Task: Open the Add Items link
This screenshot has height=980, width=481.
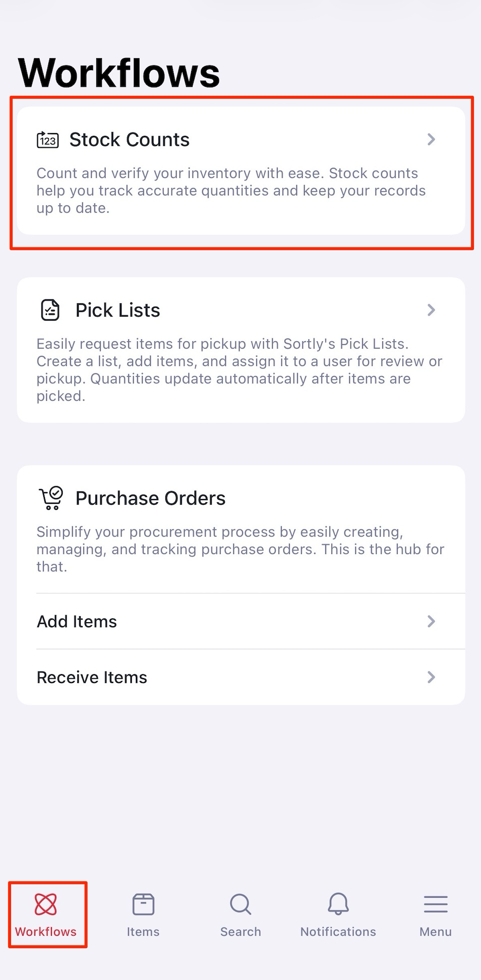Action: (77, 622)
